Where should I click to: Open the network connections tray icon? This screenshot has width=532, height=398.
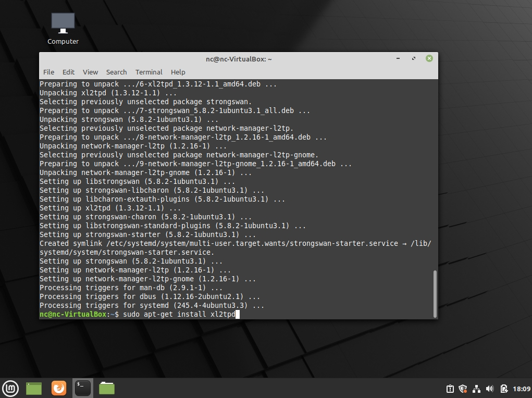[476, 389]
